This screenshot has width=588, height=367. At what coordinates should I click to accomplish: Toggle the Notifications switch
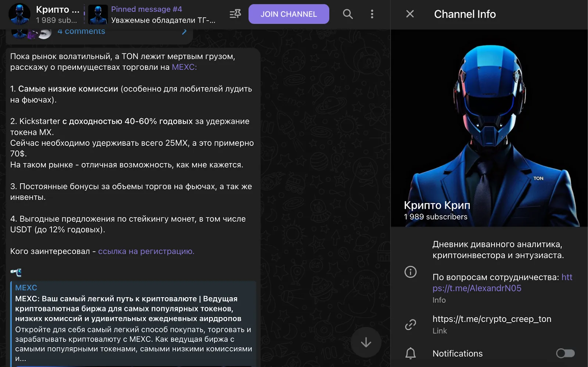[x=565, y=353]
